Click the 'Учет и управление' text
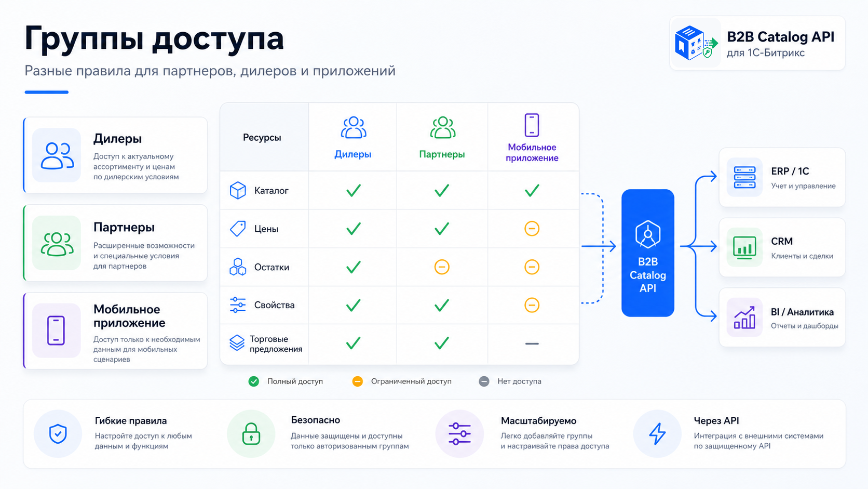 803,186
